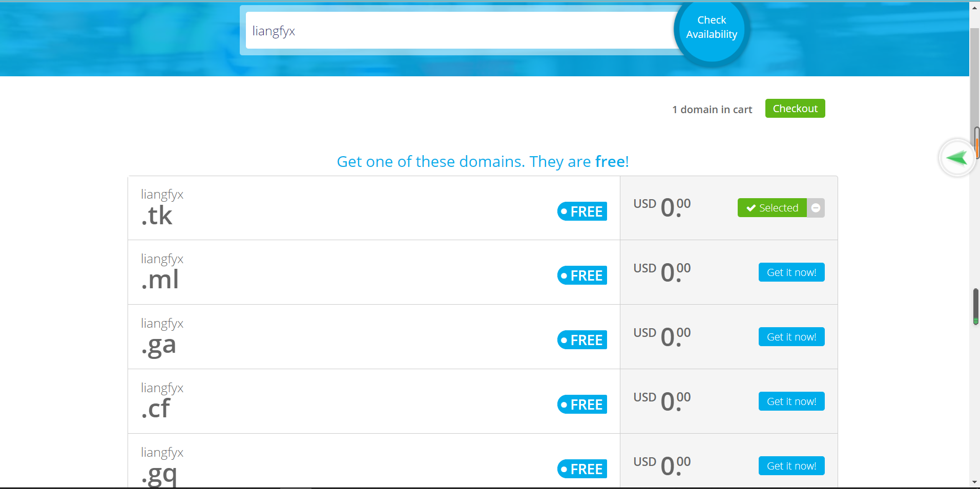Click the FREE badge for .gq domain
980x489 pixels.
point(582,469)
